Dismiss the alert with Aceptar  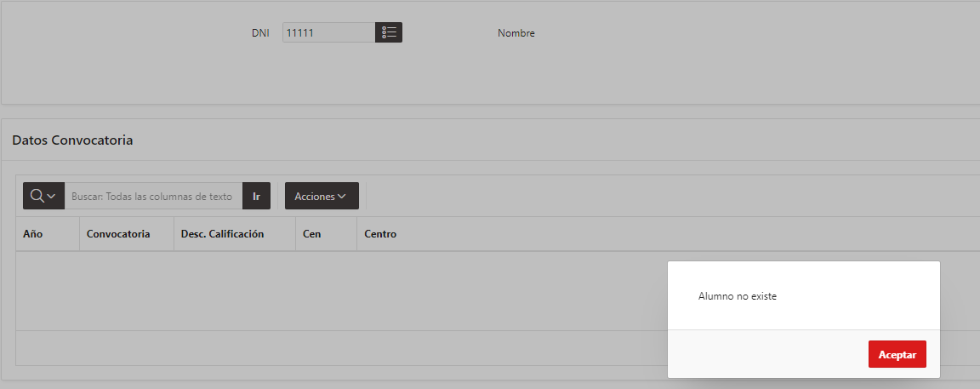click(x=897, y=355)
